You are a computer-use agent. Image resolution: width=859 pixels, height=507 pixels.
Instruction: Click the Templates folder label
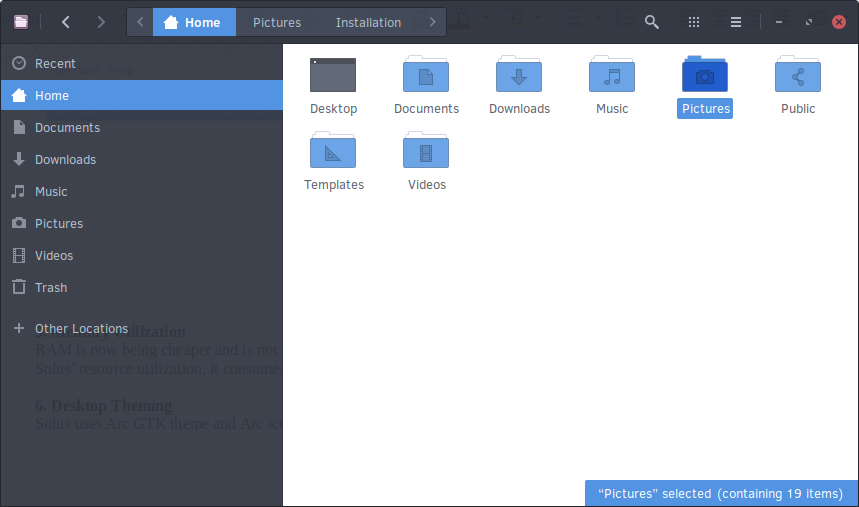pyautogui.click(x=334, y=185)
